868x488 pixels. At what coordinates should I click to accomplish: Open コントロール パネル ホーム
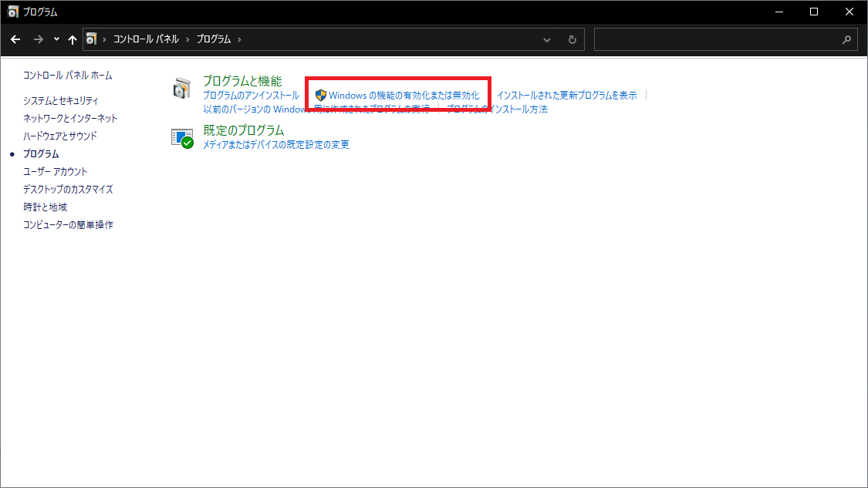point(68,76)
